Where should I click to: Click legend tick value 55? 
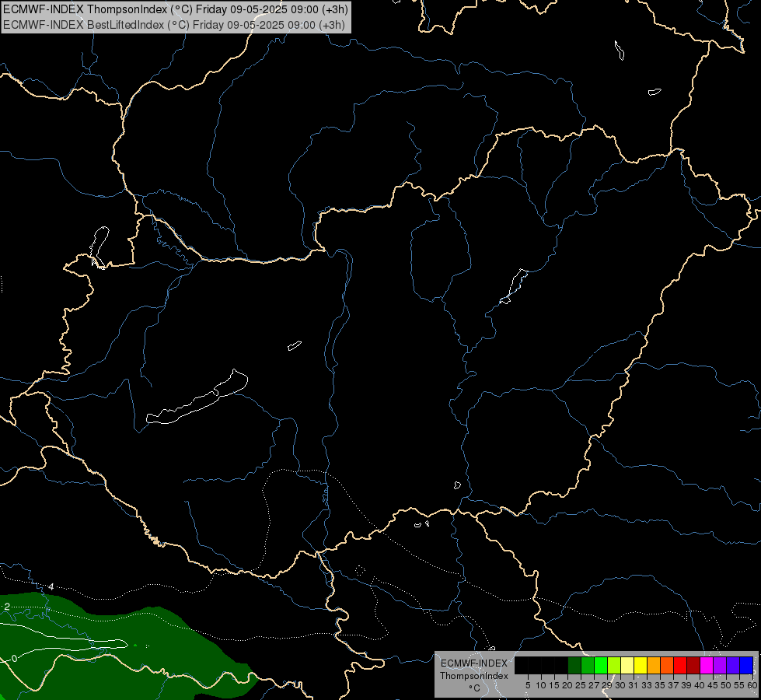(739, 685)
